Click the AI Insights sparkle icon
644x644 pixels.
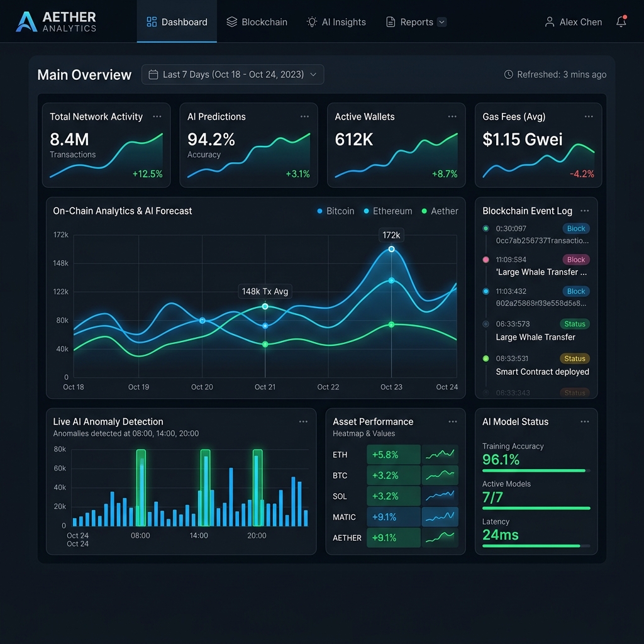pyautogui.click(x=311, y=21)
